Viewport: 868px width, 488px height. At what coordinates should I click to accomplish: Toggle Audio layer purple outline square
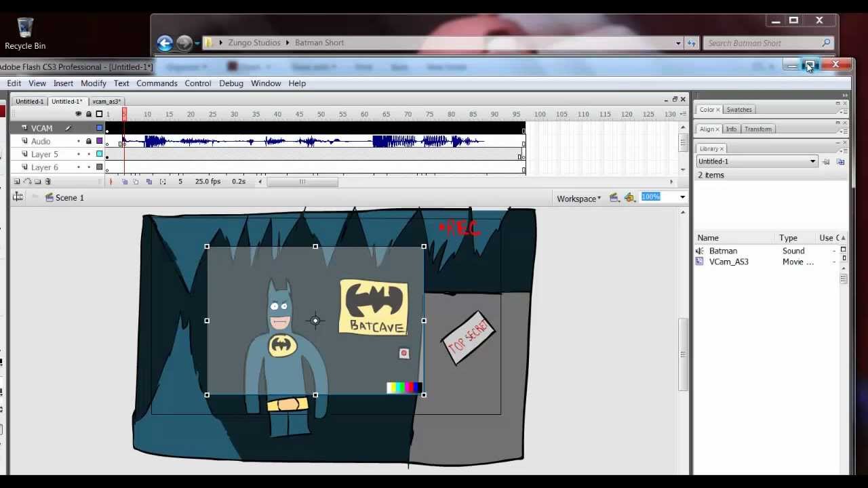[99, 141]
